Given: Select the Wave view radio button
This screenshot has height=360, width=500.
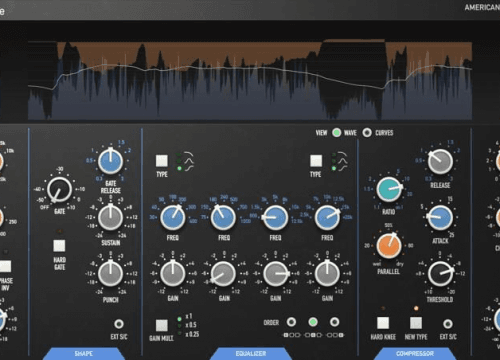Looking at the screenshot, I should click(337, 133).
